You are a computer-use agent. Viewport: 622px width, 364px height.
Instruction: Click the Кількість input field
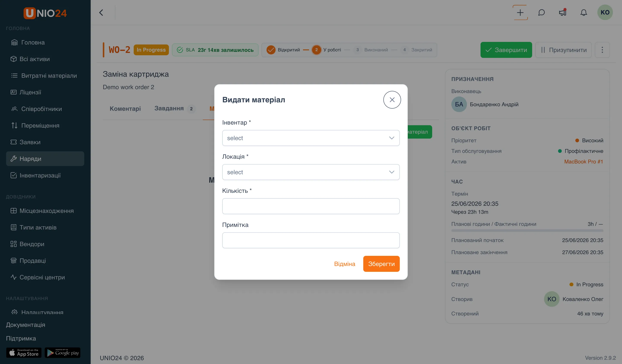click(311, 206)
